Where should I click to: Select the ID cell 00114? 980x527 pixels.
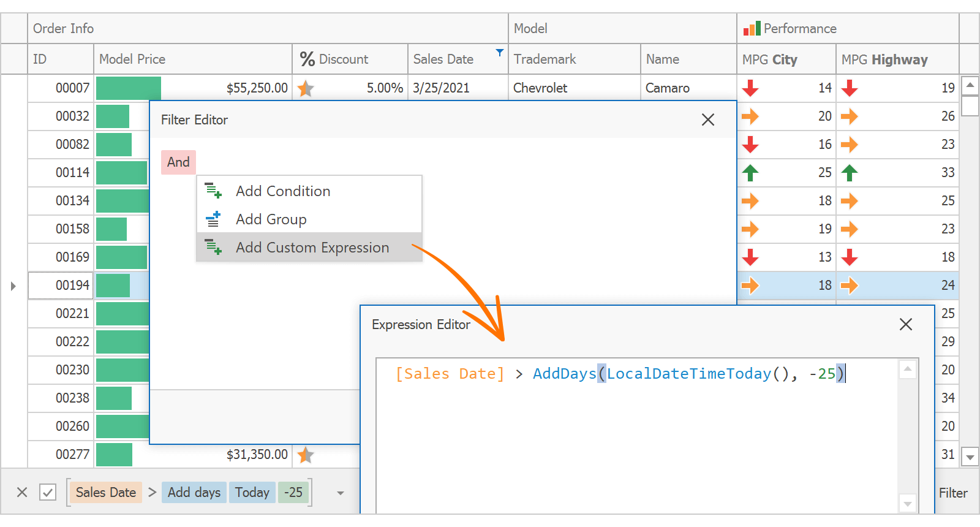pyautogui.click(x=61, y=173)
